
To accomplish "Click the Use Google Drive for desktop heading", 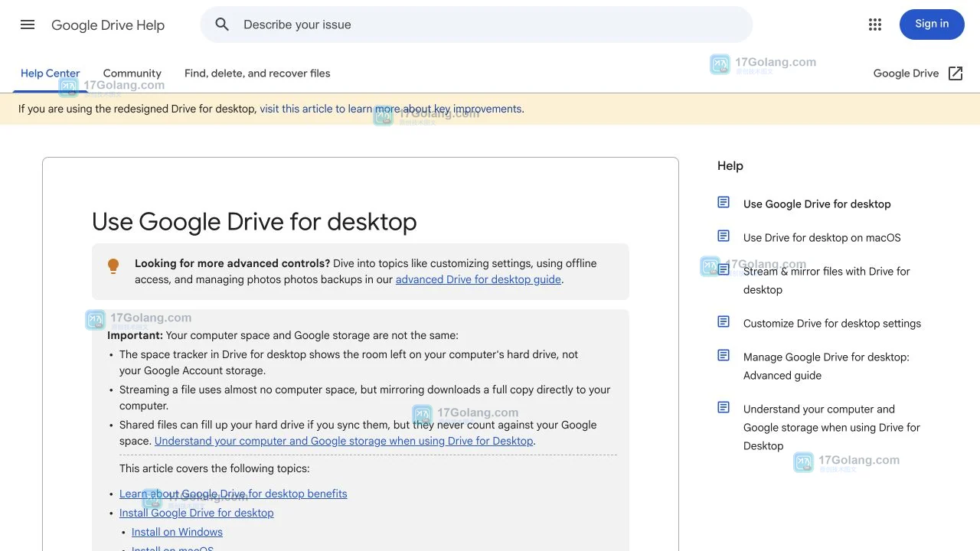I will click(x=254, y=222).
